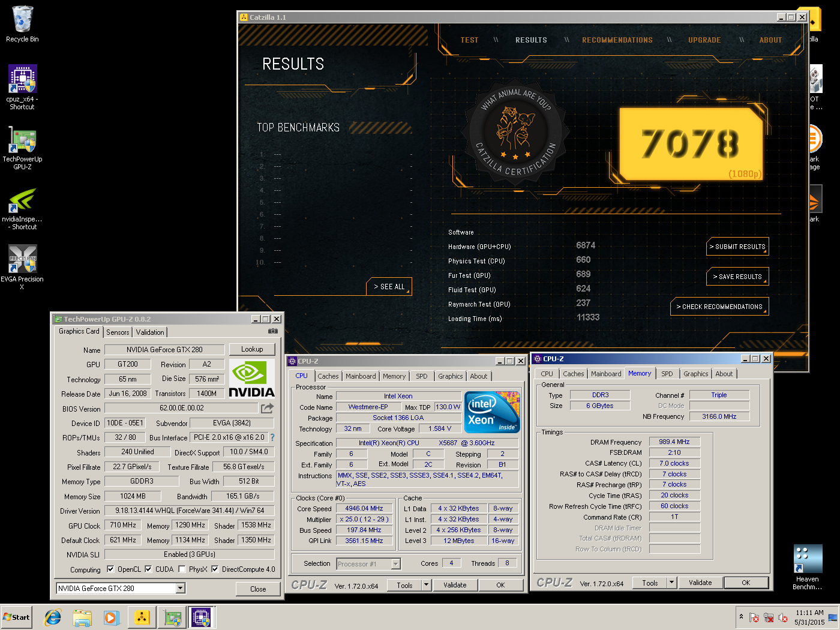
Task: Click Tools button in CPU-Z Memory window
Action: (x=650, y=583)
